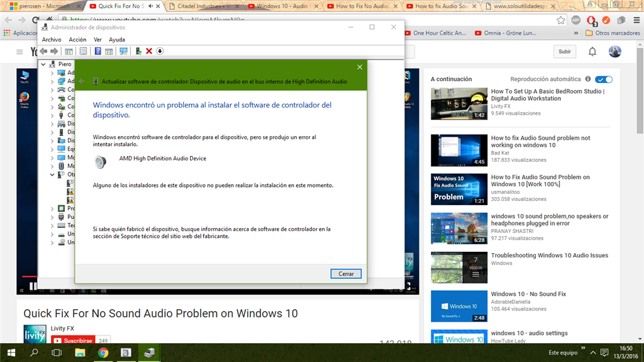
Task: Click Device Manager's forward arrow toolbar icon
Action: coord(54,51)
